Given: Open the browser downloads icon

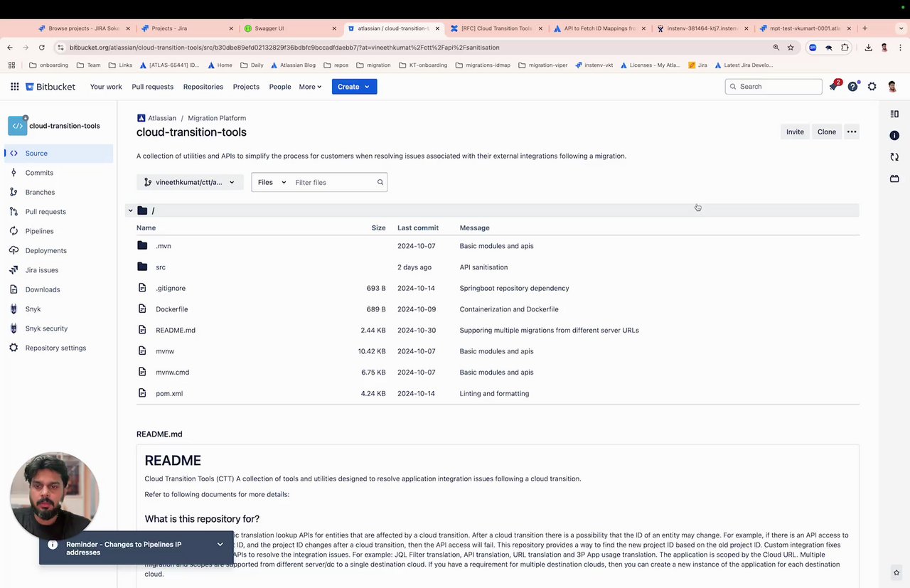Looking at the screenshot, I should (869, 48).
